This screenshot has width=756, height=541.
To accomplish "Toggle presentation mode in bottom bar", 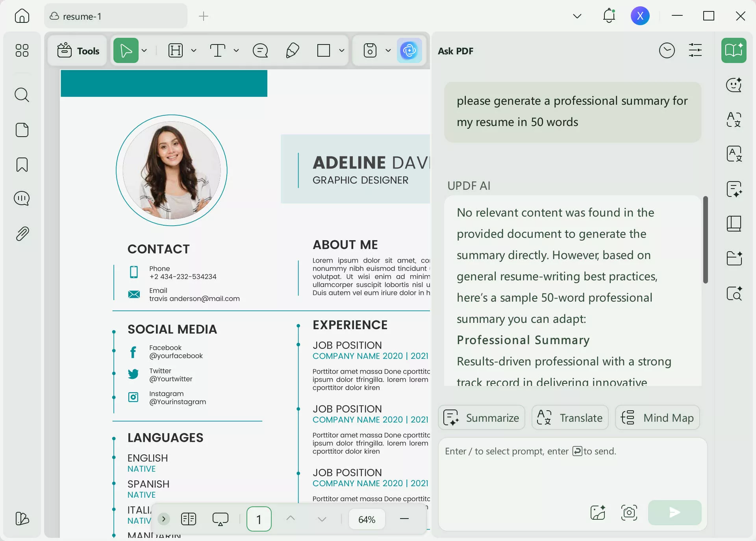I will (x=220, y=519).
